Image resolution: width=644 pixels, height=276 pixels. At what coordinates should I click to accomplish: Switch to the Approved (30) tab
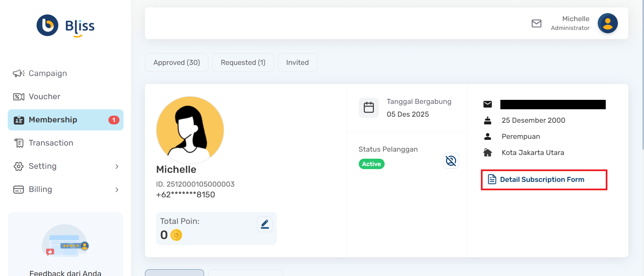tap(177, 63)
